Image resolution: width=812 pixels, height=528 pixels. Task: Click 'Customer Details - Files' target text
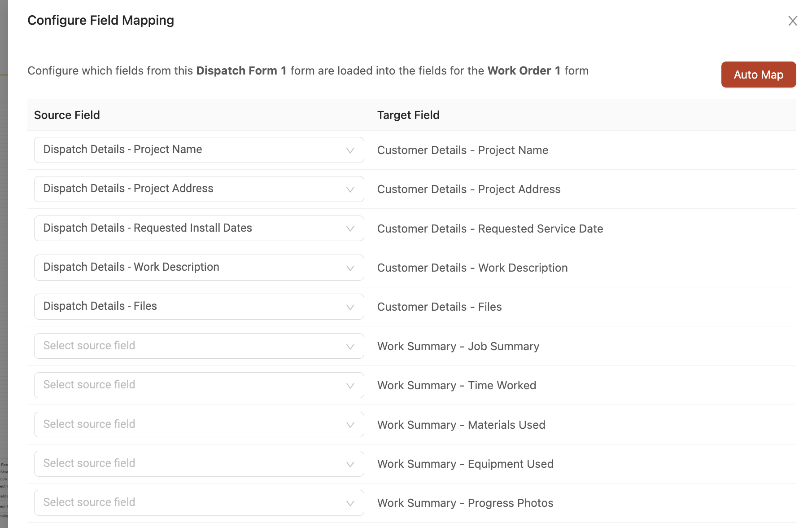439,307
